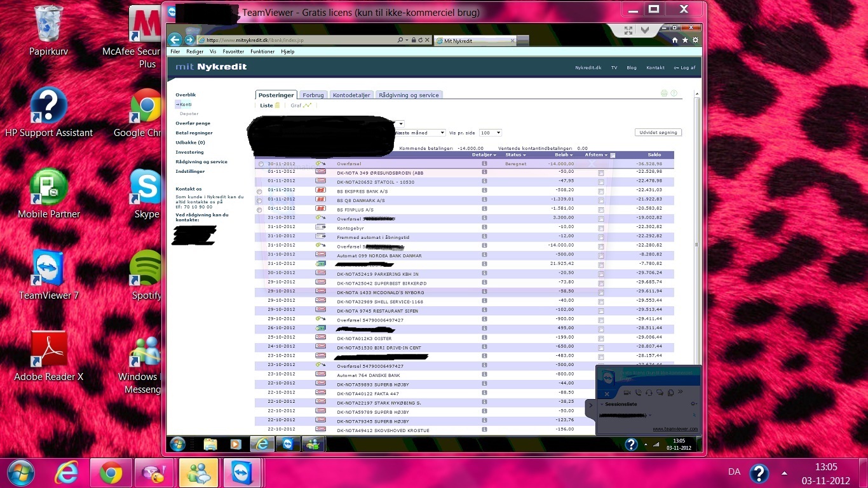Open details icon for Kontogebyr row

[484, 227]
